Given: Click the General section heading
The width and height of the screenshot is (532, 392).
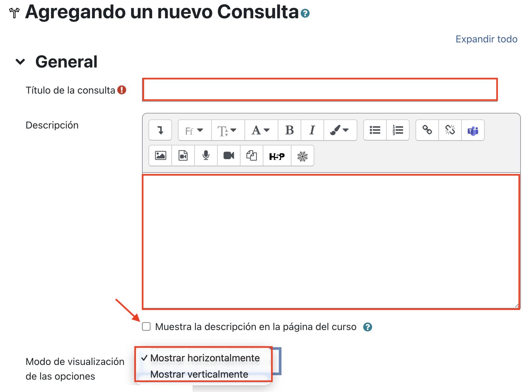Looking at the screenshot, I should (66, 62).
